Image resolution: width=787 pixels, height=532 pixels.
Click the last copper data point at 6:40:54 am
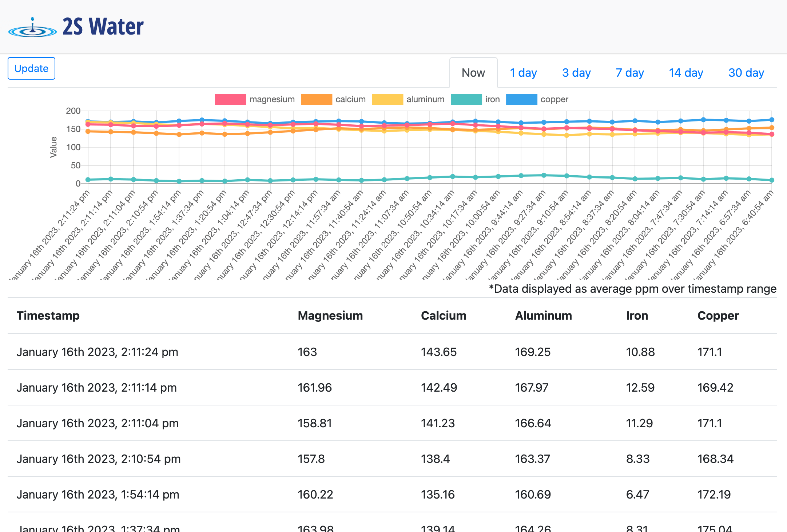(772, 120)
